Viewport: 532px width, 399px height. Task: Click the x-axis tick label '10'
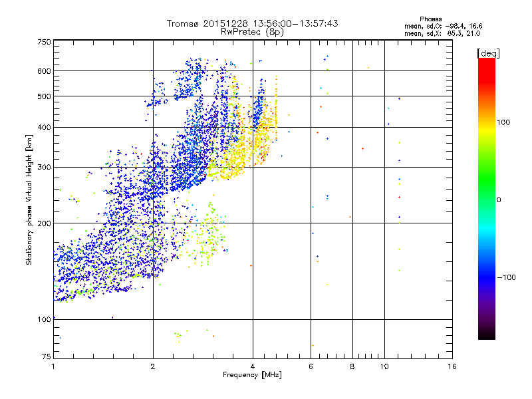click(x=384, y=366)
